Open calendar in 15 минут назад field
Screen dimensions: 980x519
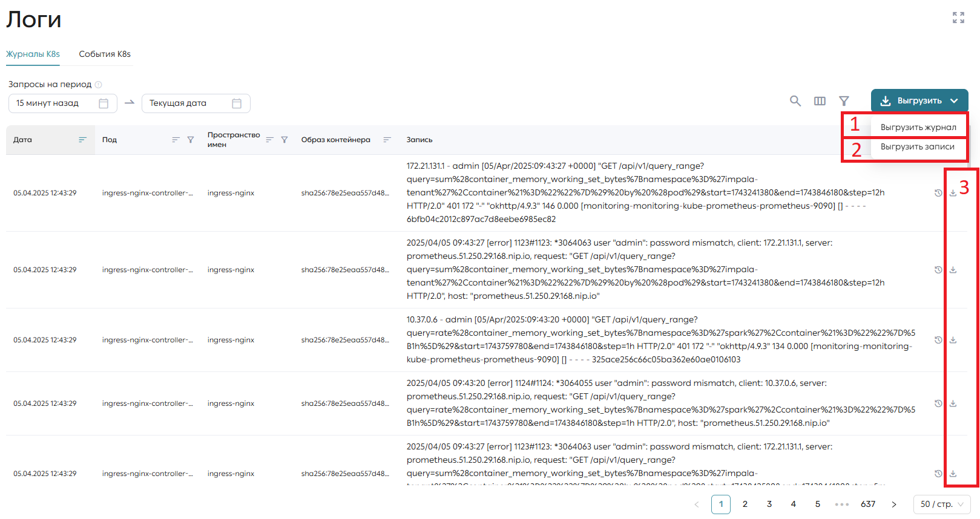104,103
